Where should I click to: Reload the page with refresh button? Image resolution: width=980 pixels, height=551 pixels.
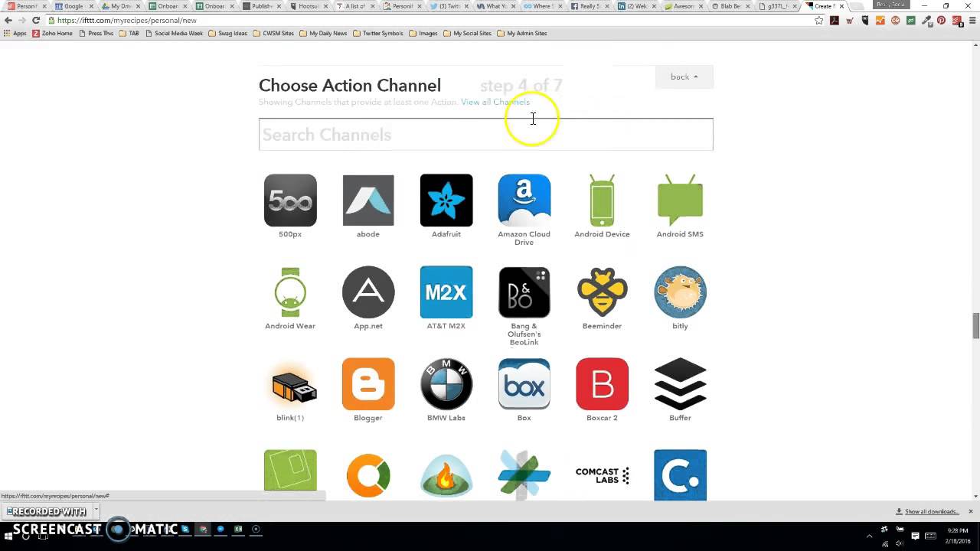(x=35, y=21)
